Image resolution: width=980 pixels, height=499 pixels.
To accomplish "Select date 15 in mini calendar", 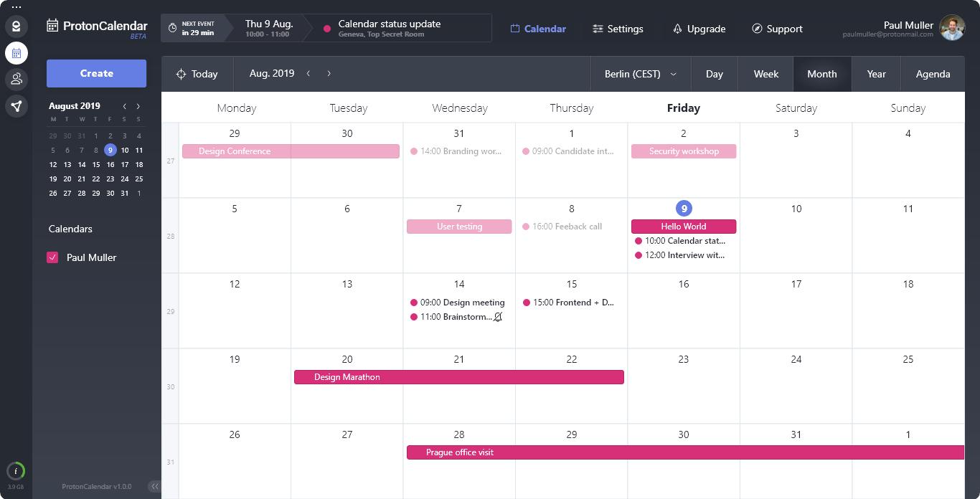I will (95, 164).
